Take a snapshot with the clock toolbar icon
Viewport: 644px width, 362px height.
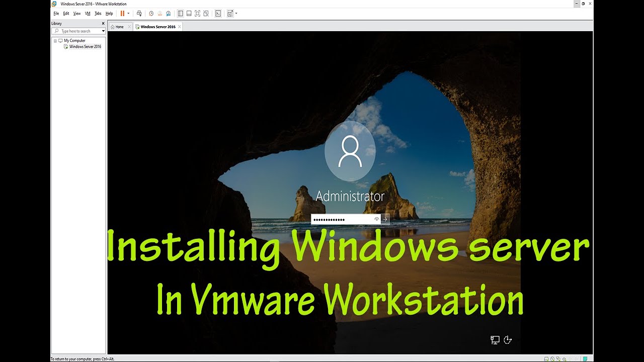click(x=151, y=14)
